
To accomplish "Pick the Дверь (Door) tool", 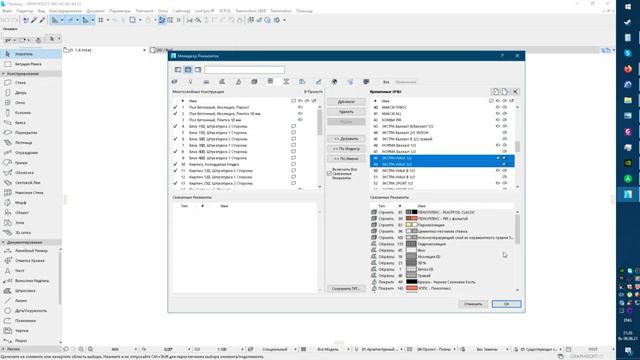I will 31,93.
